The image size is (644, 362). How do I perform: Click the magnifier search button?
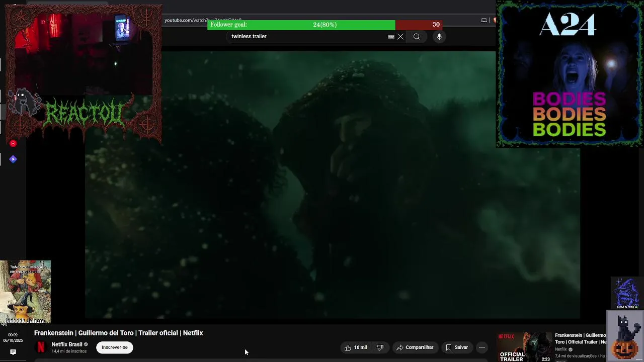click(x=417, y=36)
